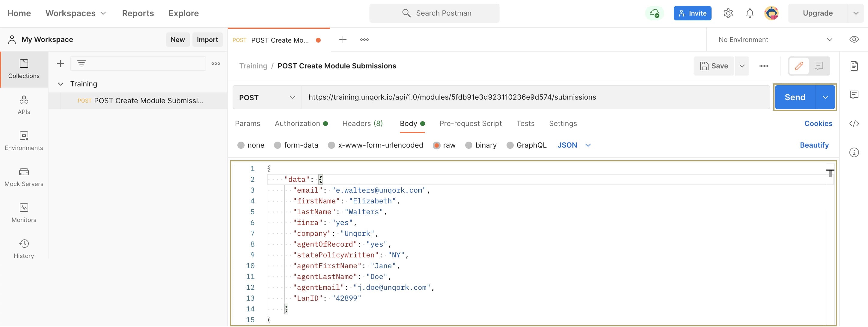
Task: Switch to the Settings tab
Action: pyautogui.click(x=563, y=123)
